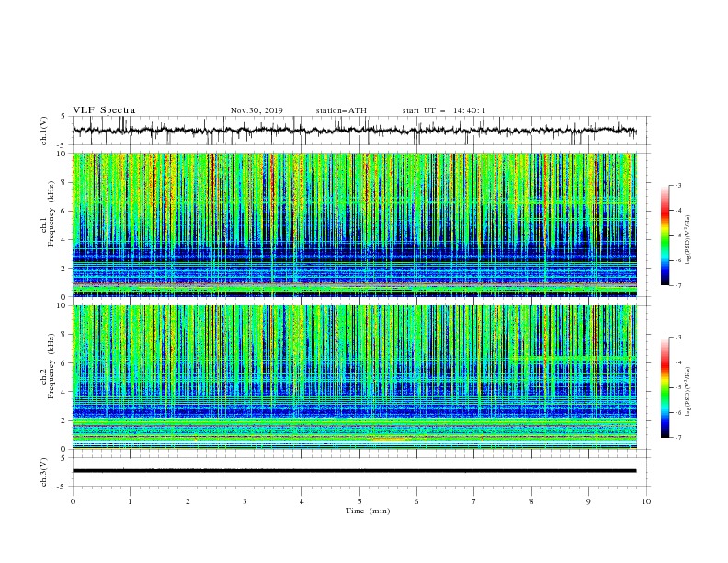Click the "3" tick on the time axis

click(x=245, y=501)
